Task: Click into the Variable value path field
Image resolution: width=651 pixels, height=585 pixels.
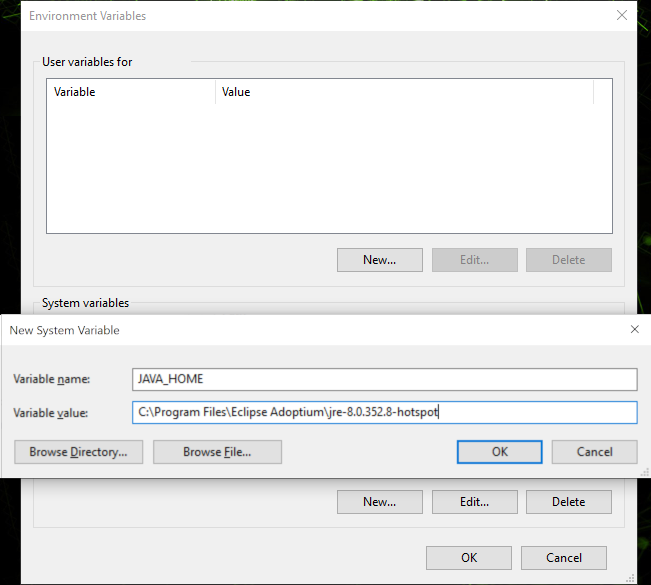Action: 384,412
